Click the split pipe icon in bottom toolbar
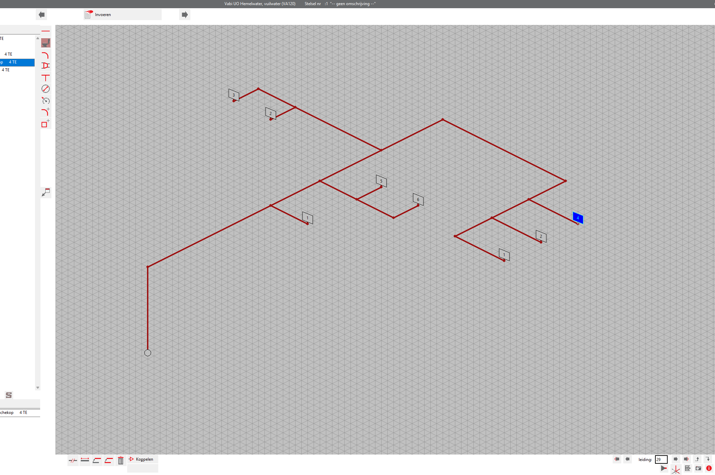 (x=73, y=460)
